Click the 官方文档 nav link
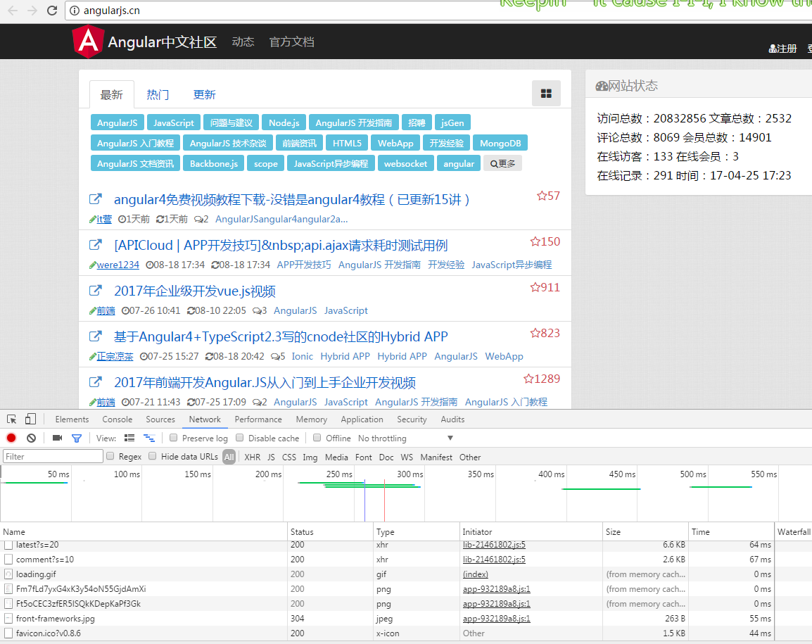This screenshot has height=644, width=812. [x=291, y=42]
